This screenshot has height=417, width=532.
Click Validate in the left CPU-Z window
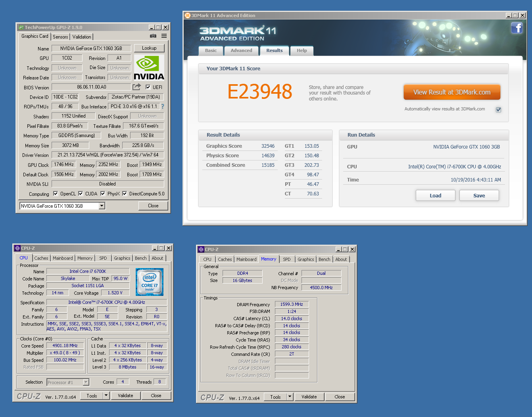(125, 396)
